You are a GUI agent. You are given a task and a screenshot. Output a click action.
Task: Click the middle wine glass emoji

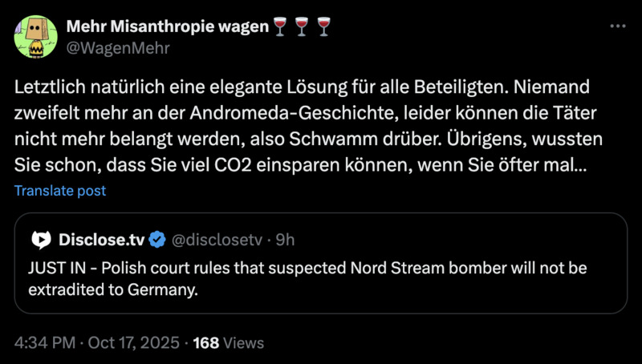300,27
